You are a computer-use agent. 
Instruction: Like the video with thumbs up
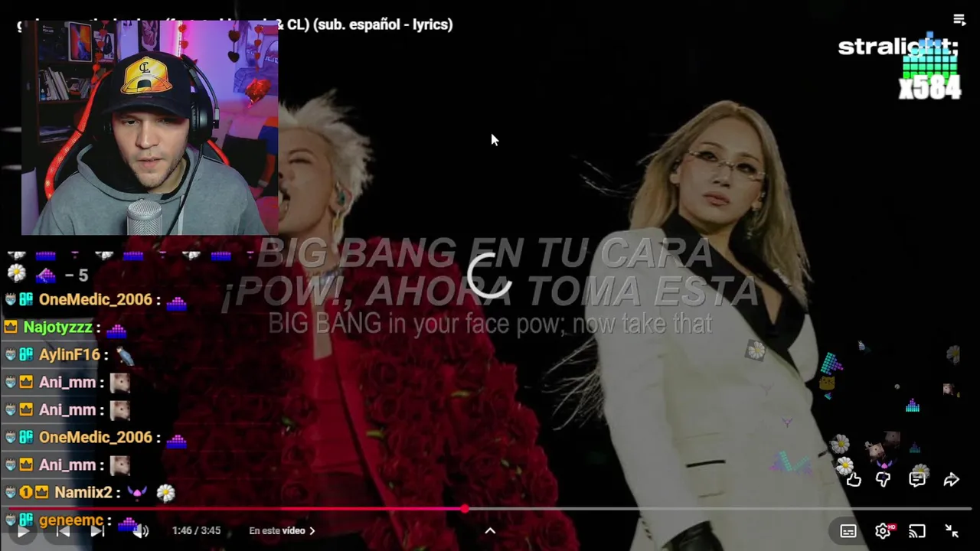coord(854,480)
